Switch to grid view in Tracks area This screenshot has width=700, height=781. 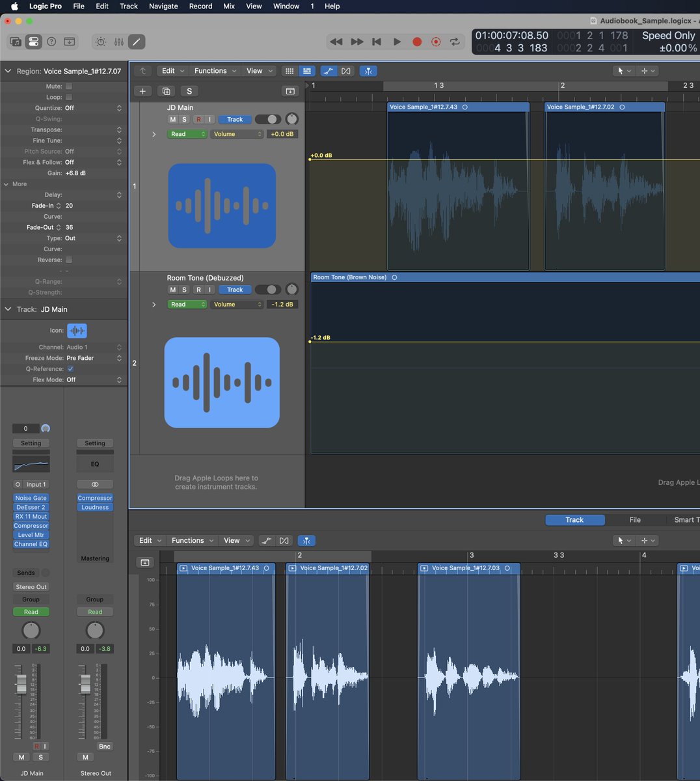point(289,71)
